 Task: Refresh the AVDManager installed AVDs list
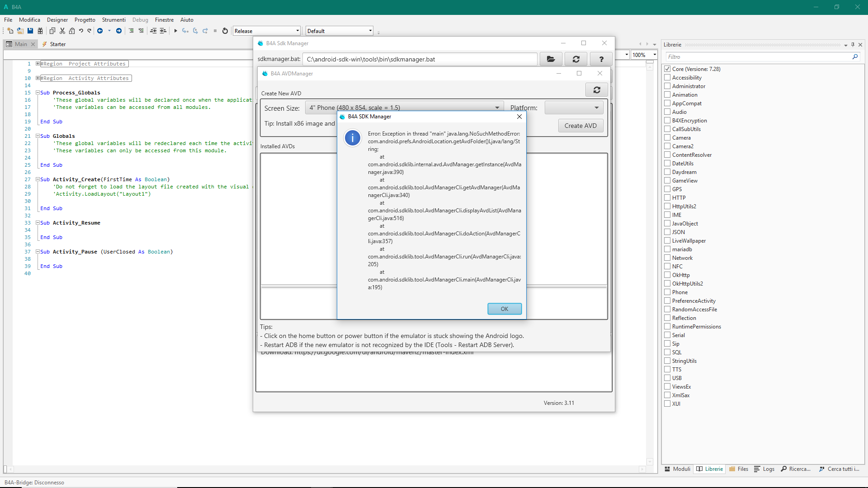[597, 90]
